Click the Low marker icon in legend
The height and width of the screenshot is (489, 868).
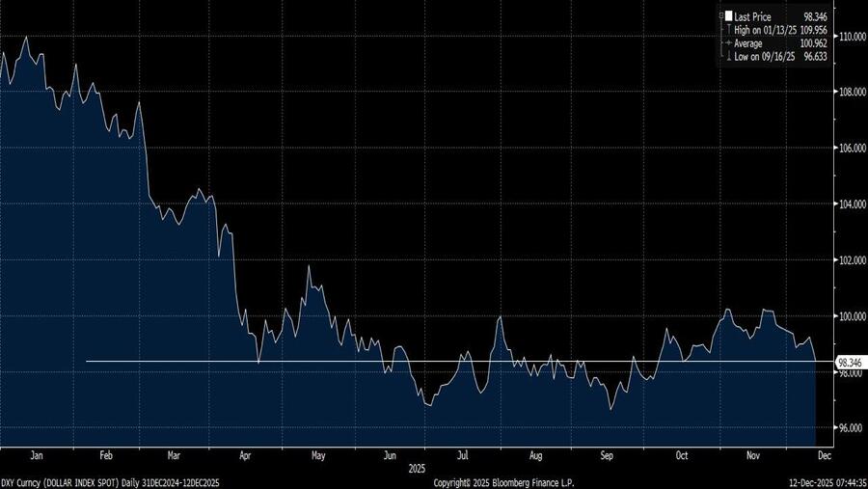(728, 57)
